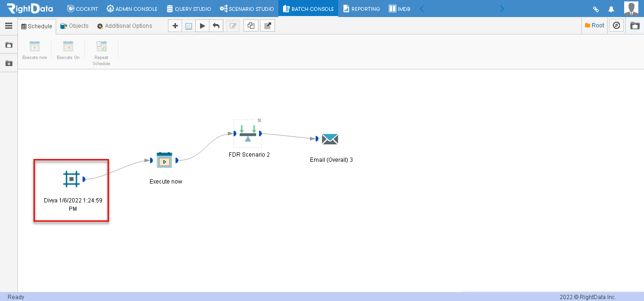Open the hamburger menu in left sidebar
The width and height of the screenshot is (644, 301).
(8, 26)
